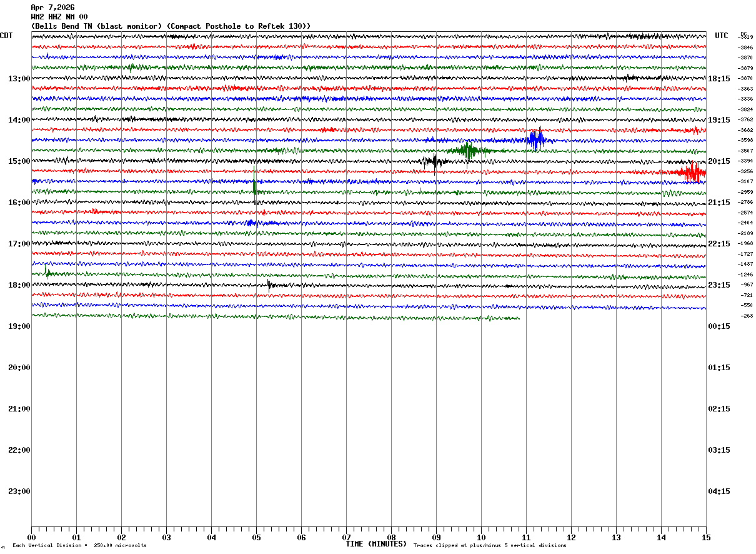Click the 19:15 UTC time label
The width and height of the screenshot is (756, 554).
point(719,120)
